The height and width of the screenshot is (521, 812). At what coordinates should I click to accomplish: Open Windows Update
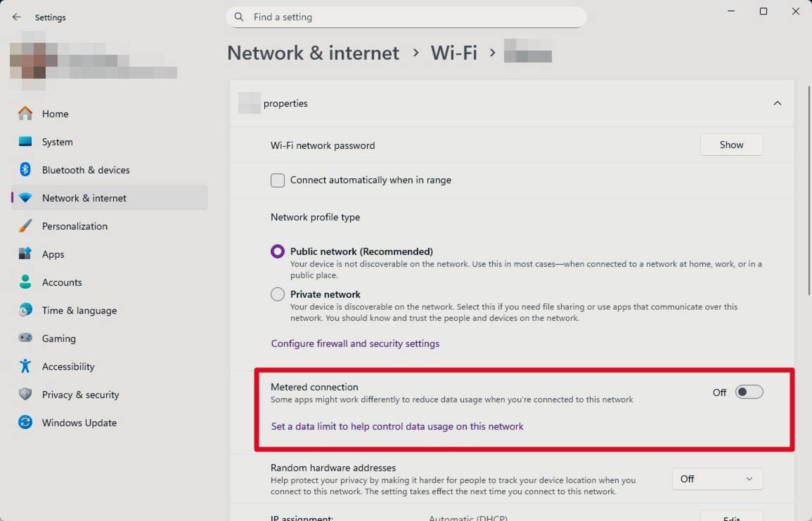(x=79, y=423)
